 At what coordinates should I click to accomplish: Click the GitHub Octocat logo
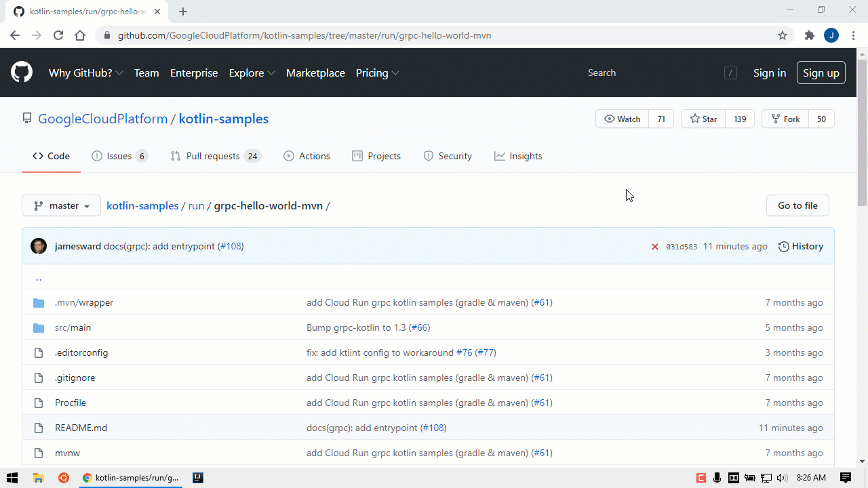click(x=22, y=73)
